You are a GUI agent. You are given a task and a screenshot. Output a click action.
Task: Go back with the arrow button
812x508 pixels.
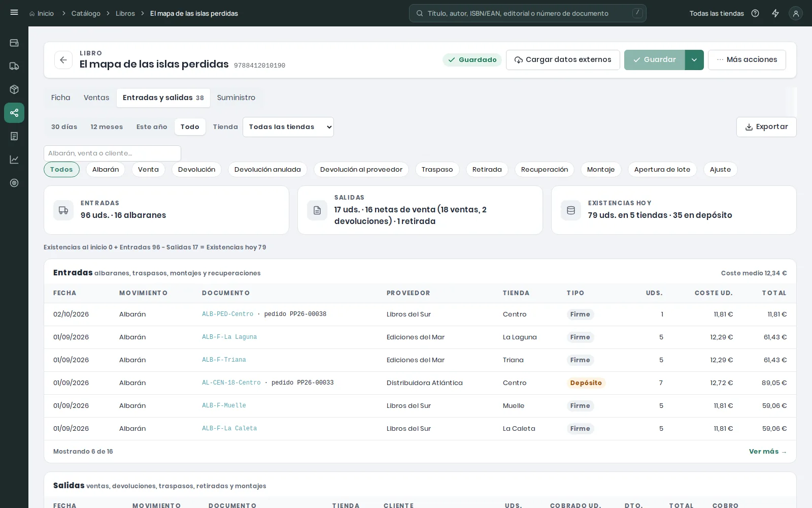coord(63,60)
